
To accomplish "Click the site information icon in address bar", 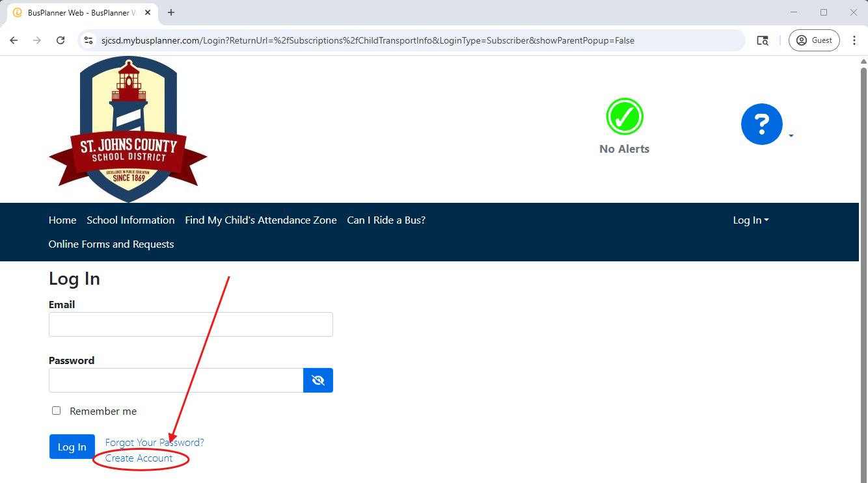I will tap(89, 40).
